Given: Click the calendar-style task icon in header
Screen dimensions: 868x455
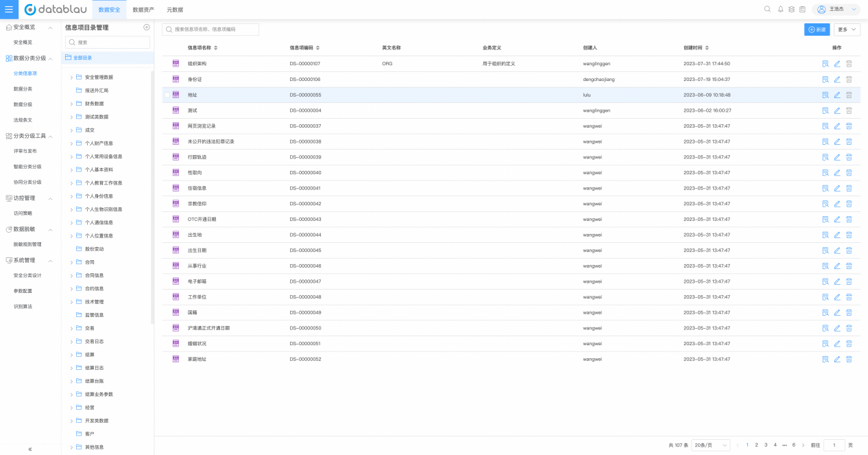Looking at the screenshot, I should (x=802, y=10).
